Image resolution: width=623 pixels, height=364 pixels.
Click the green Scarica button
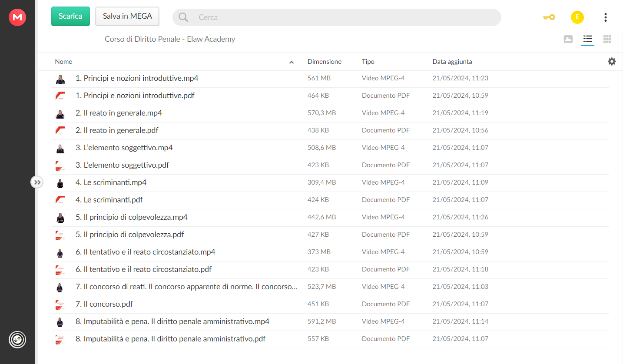(x=70, y=16)
